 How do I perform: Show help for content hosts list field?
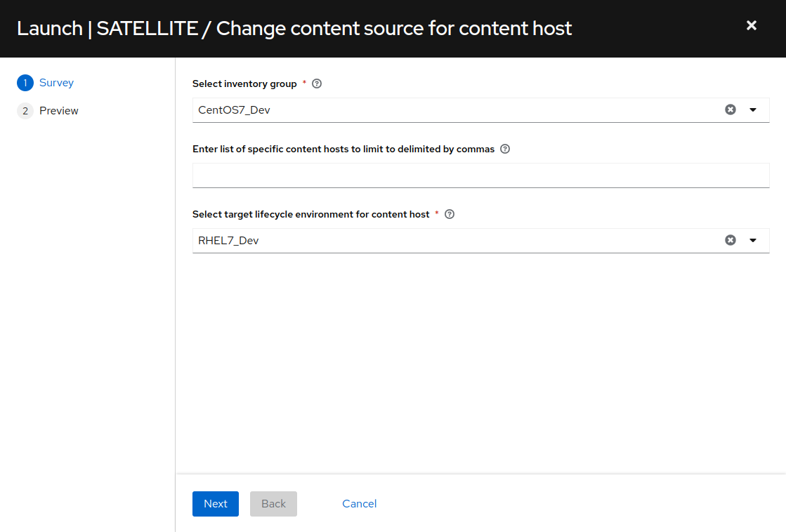[x=505, y=149]
